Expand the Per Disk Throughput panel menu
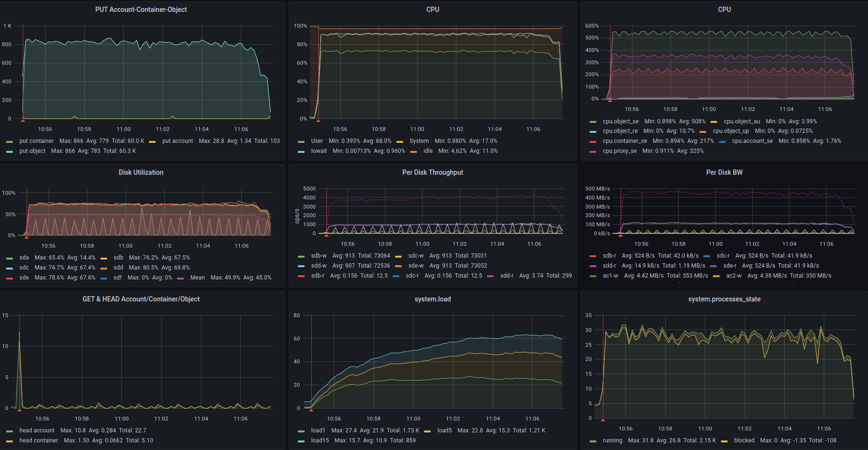Screen dimensions: 868x450 click(432, 172)
